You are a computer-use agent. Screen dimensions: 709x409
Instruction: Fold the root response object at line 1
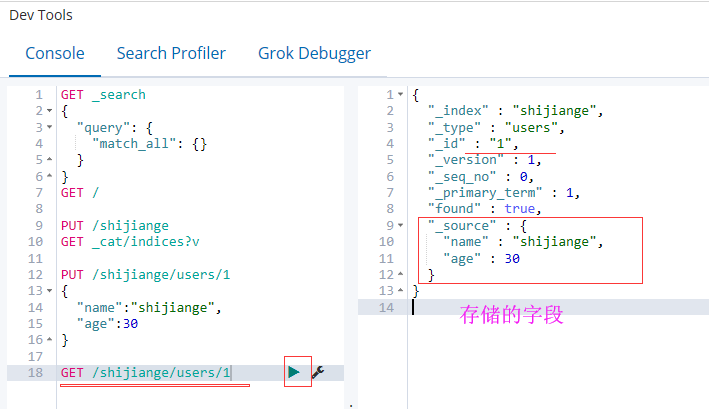pyautogui.click(x=401, y=95)
